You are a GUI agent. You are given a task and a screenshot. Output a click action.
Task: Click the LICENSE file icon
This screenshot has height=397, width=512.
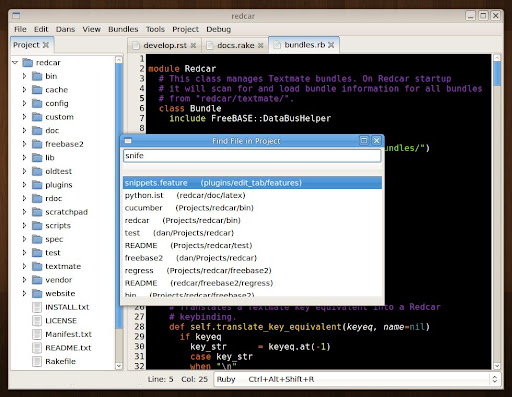[37, 321]
